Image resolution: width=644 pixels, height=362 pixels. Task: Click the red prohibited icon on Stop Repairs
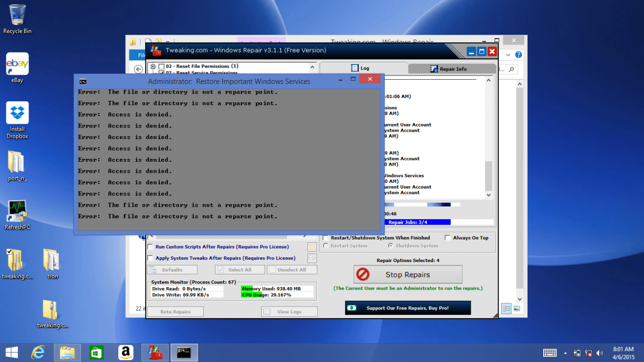click(x=363, y=275)
